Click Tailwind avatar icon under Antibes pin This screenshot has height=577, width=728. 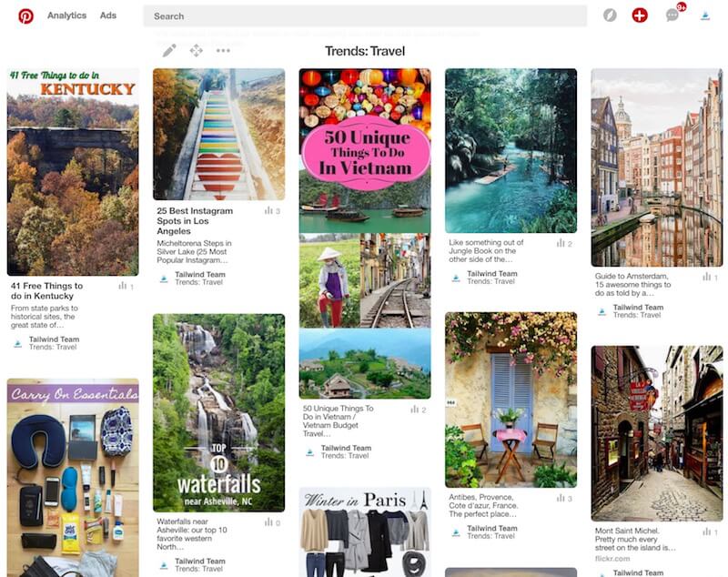[456, 533]
